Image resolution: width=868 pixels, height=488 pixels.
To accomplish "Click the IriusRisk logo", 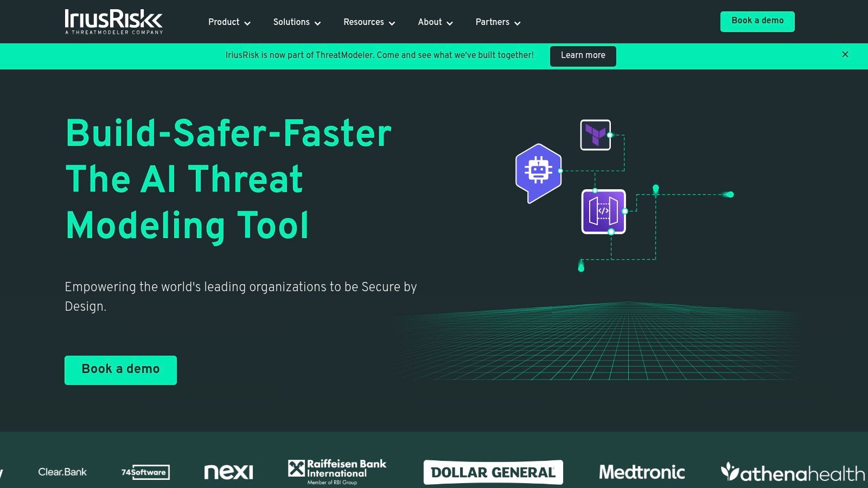I will pyautogui.click(x=113, y=22).
